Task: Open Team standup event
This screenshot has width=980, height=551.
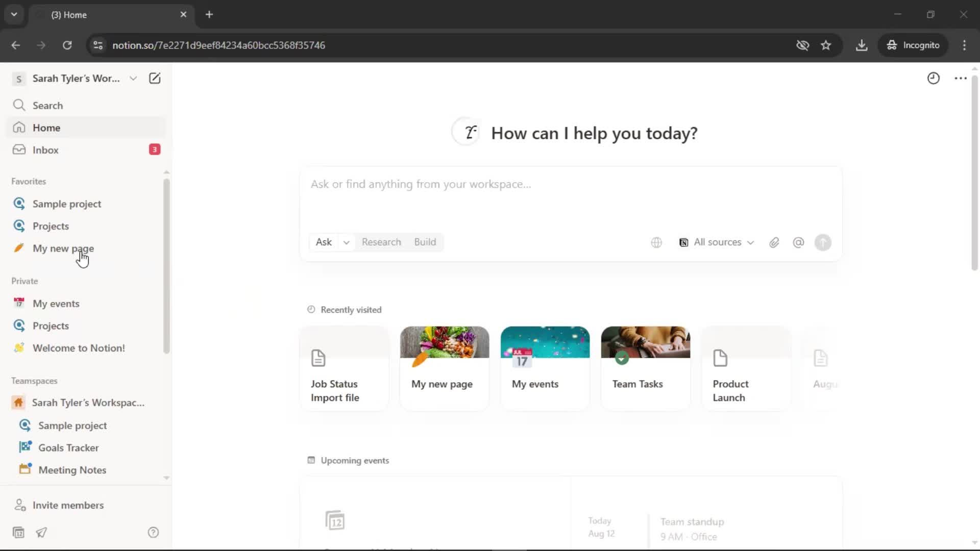Action: pyautogui.click(x=692, y=529)
